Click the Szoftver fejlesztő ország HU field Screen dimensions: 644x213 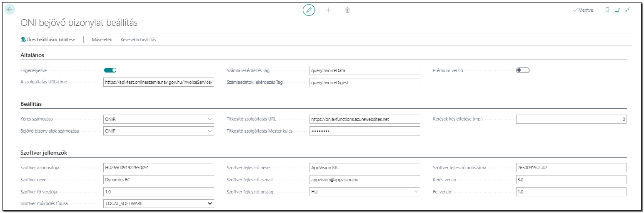365,192
